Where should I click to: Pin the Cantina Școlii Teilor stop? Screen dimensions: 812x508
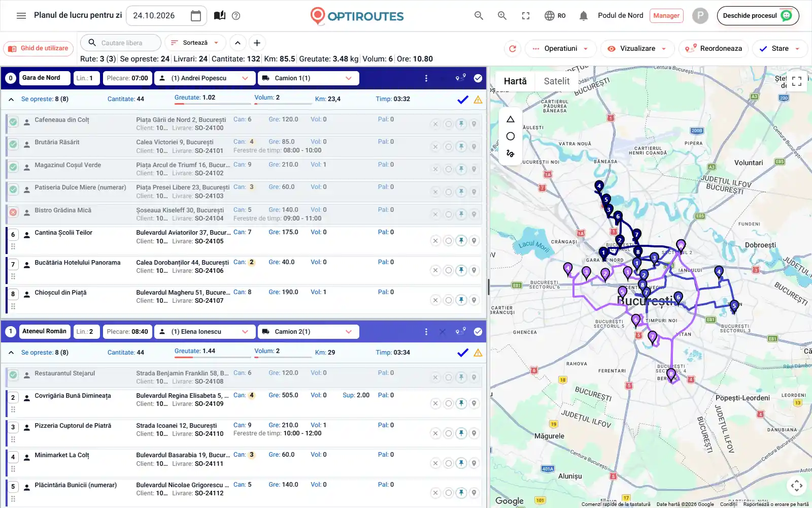tap(461, 241)
